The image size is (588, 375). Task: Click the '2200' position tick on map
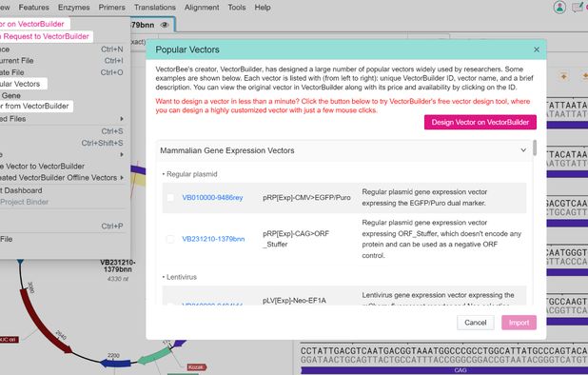[113, 355]
